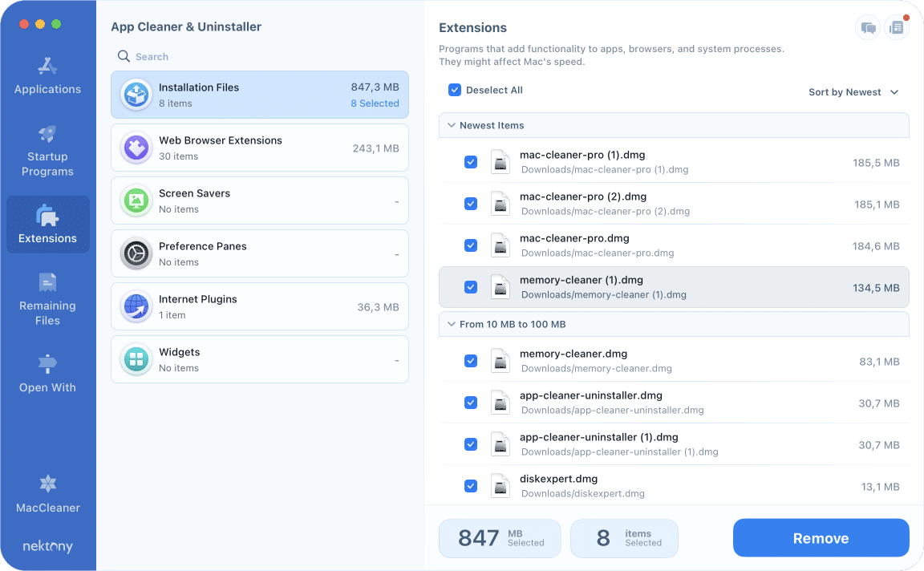
Task: Select Internet Plugins category
Action: [x=260, y=306]
